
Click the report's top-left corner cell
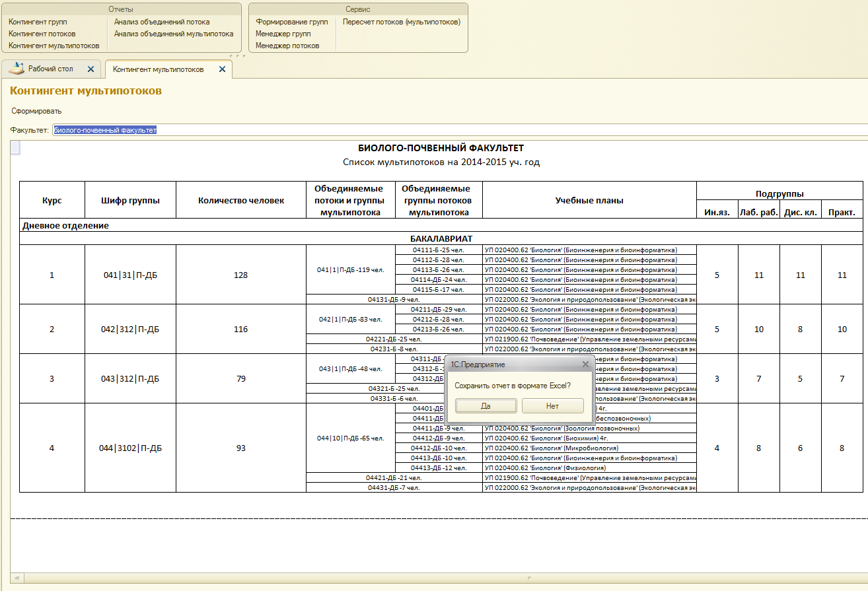coord(15,148)
